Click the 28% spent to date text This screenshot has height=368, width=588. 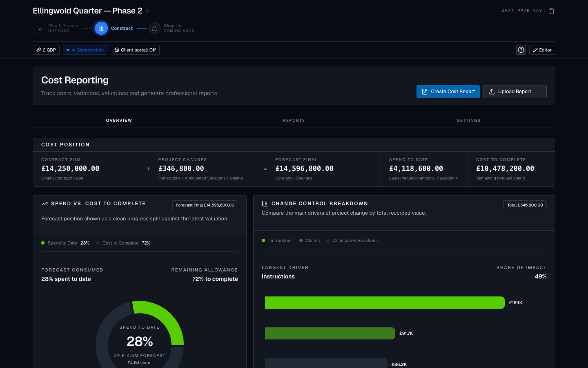(x=66, y=279)
